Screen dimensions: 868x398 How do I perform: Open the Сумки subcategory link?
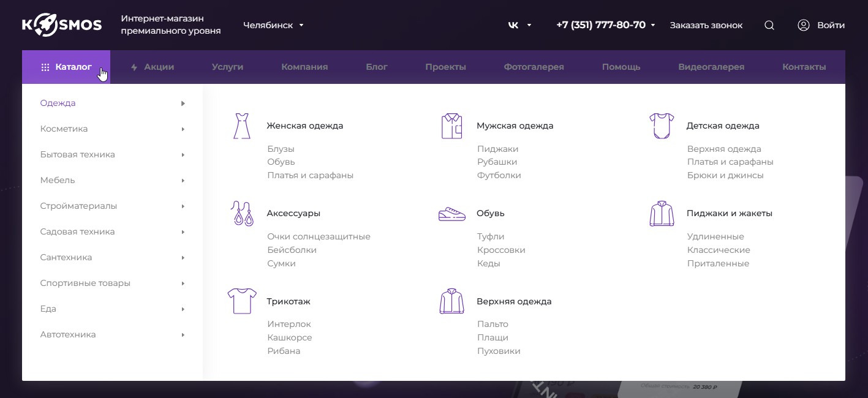(x=281, y=264)
